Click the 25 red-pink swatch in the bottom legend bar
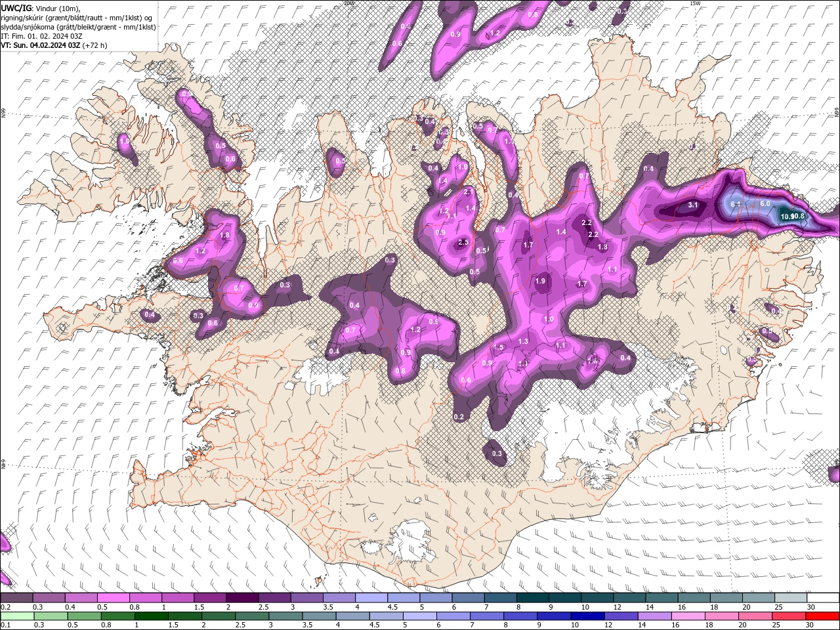This screenshot has width=840, height=630. pyautogui.click(x=789, y=616)
